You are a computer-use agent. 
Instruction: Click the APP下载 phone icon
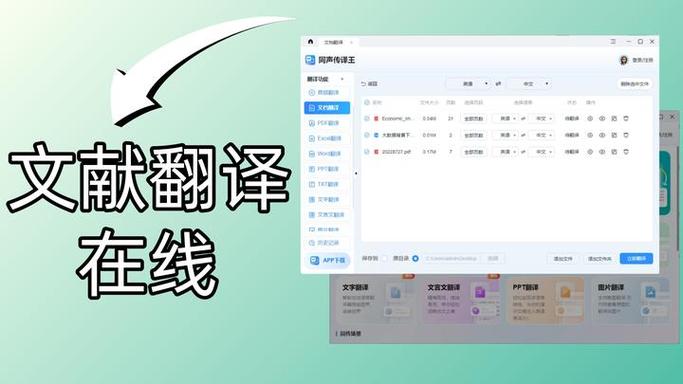click(314, 260)
